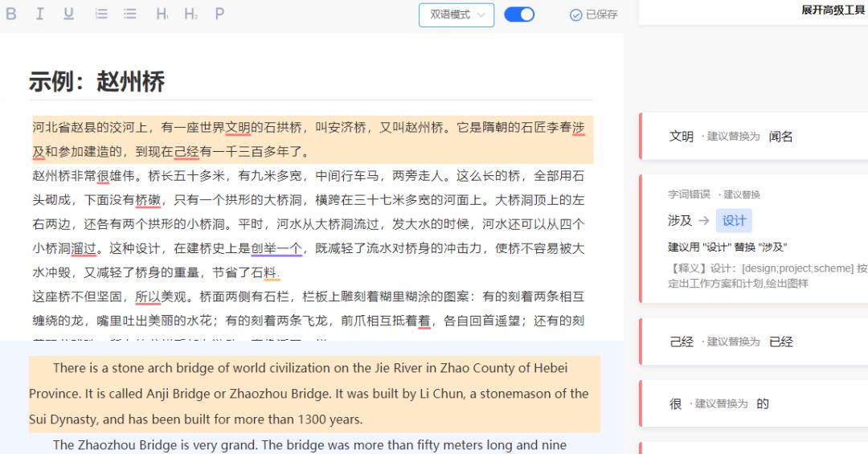The image size is (868, 454).
Task: Set heading level H1
Action: [x=162, y=14]
